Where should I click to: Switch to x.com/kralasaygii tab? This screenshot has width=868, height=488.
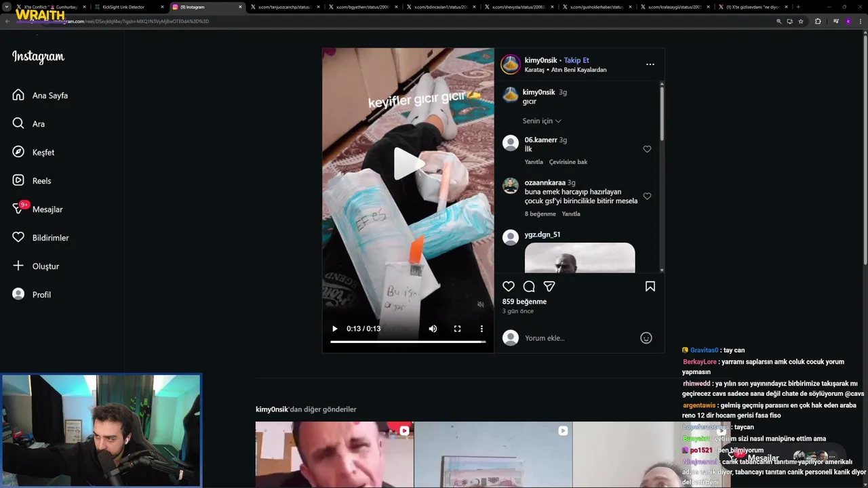673,7
